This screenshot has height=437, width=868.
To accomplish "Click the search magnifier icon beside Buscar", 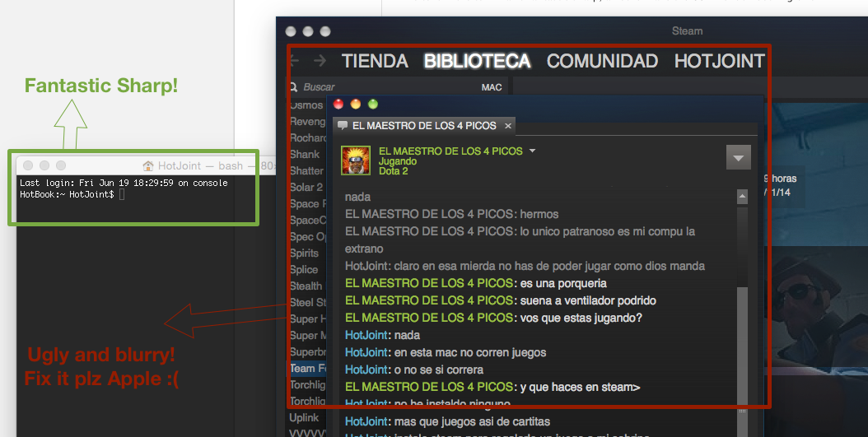I will pos(293,87).
